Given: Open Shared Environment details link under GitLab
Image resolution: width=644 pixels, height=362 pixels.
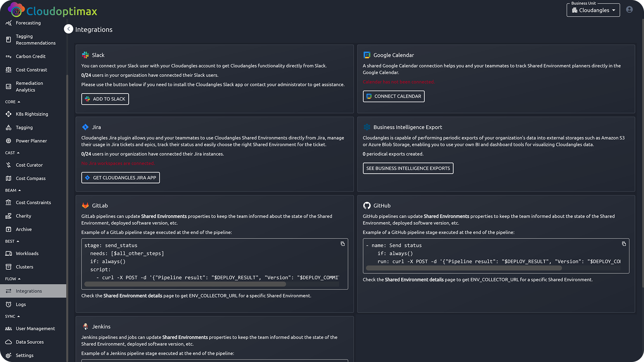Looking at the screenshot, I should [133, 295].
